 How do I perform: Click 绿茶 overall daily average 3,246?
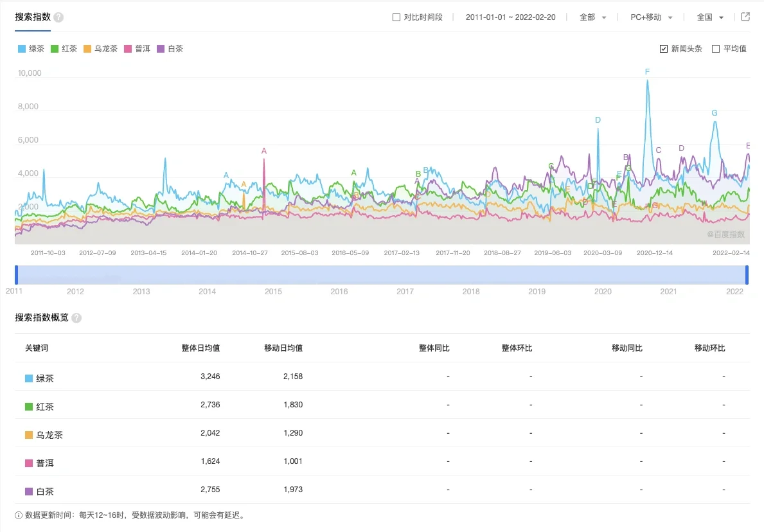(x=211, y=377)
